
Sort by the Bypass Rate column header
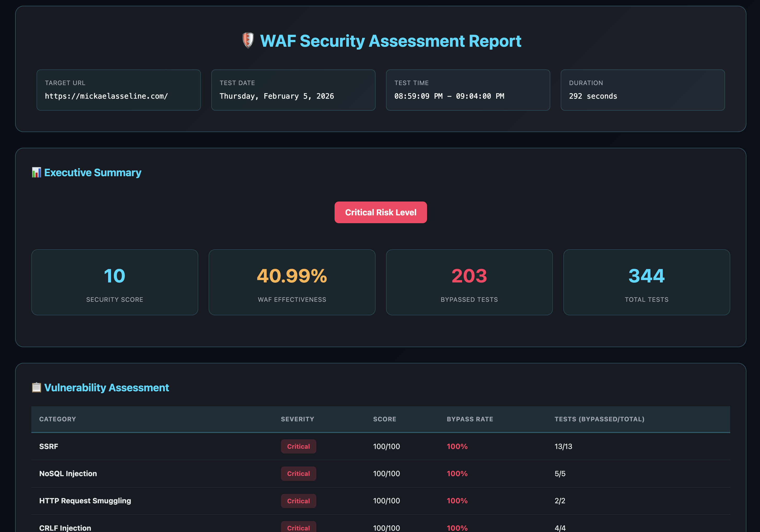[470, 419]
